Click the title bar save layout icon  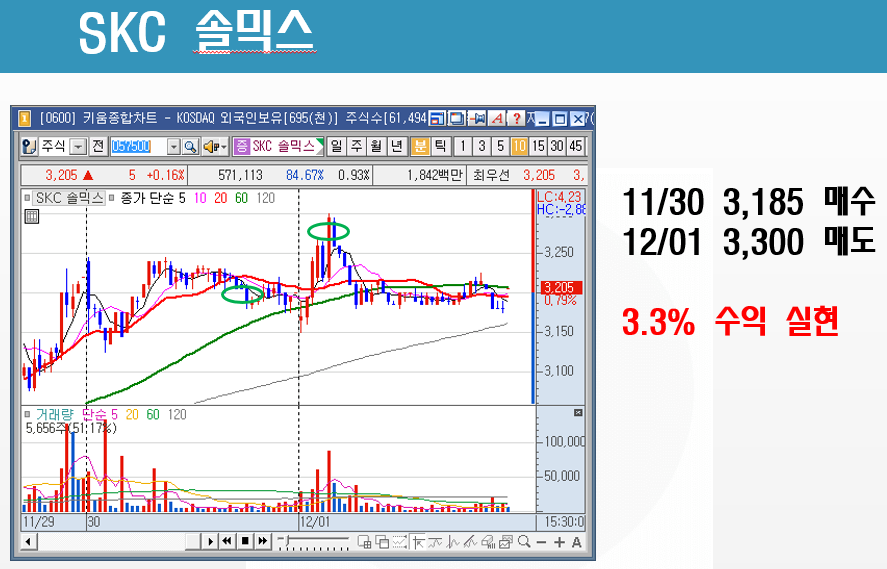(x=437, y=118)
